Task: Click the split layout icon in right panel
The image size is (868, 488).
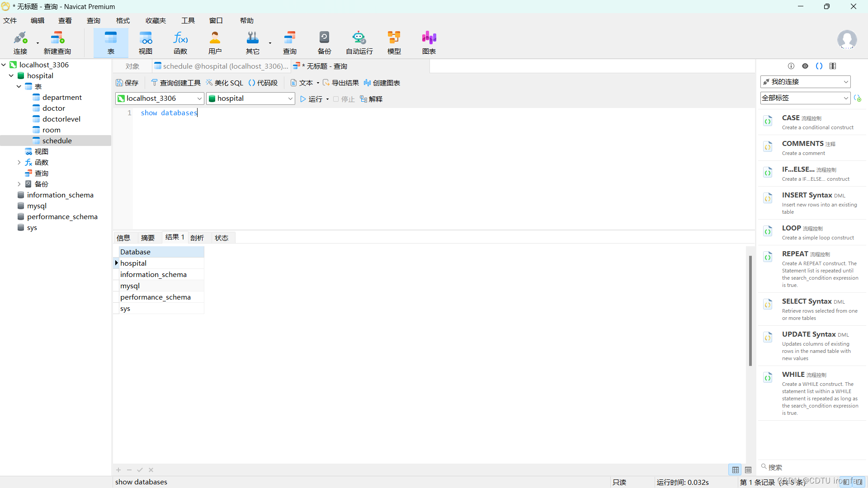Action: tap(833, 66)
